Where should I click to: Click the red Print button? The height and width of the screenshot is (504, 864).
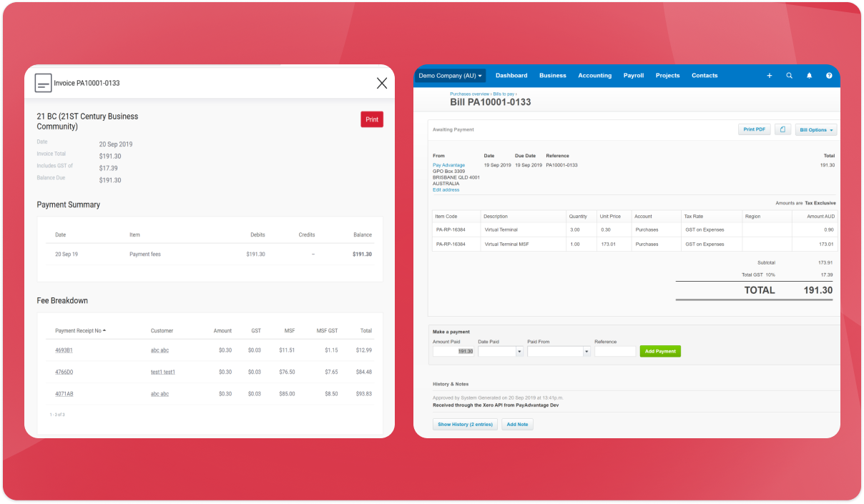(x=372, y=119)
